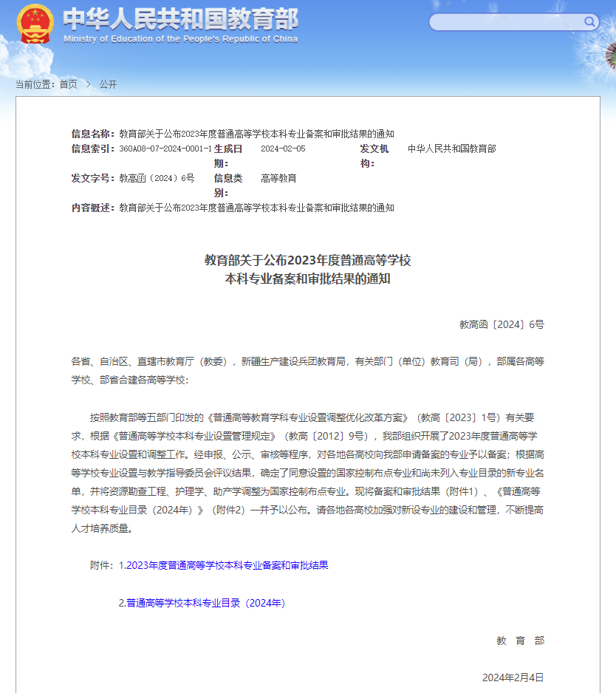Select the generation date 2024-02-05

pos(283,148)
